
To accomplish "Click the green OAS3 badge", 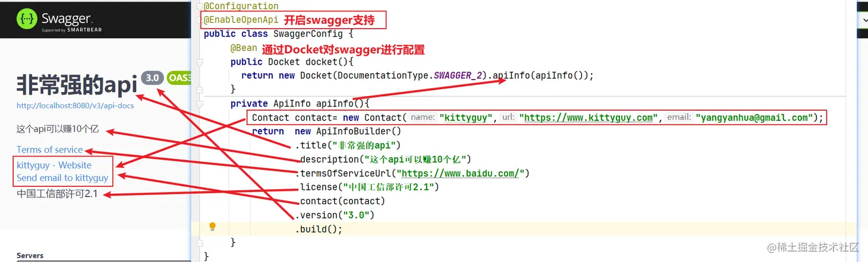I will [179, 78].
